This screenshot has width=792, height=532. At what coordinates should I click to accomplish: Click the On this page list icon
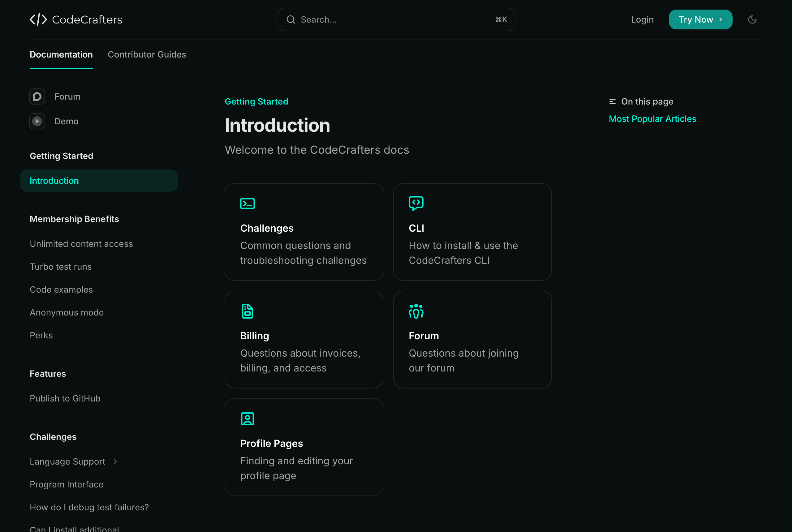pyautogui.click(x=613, y=101)
